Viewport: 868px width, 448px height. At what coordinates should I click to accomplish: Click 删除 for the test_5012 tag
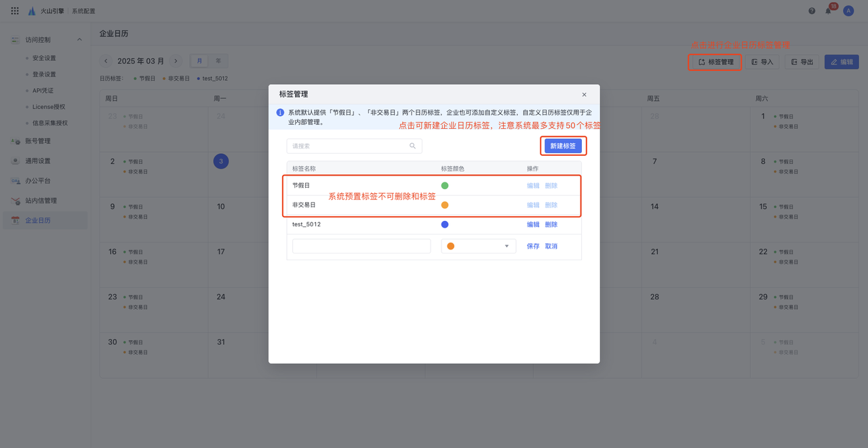tap(551, 224)
